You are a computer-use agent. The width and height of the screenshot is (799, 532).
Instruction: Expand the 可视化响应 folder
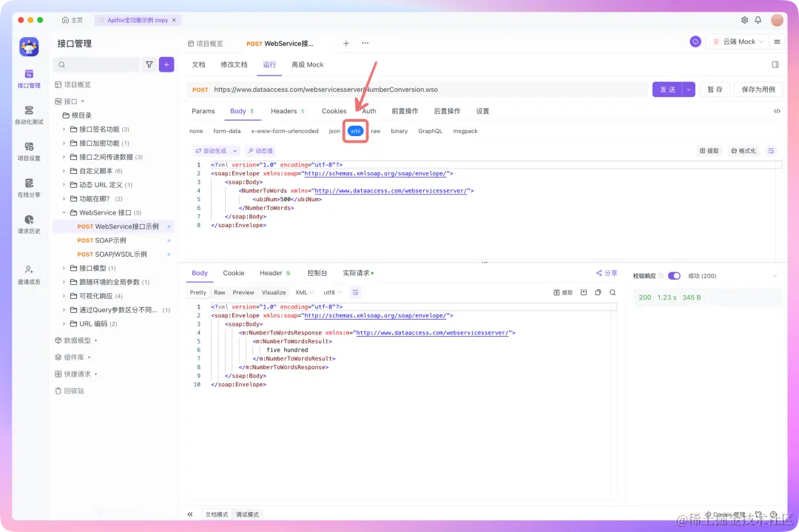64,296
